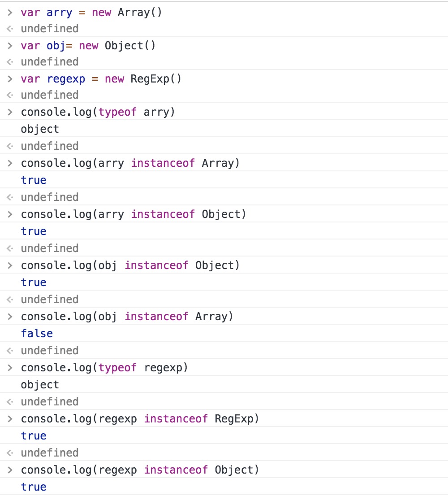
Task: Click the "var arry = new Array()" input line
Action: [x=91, y=12]
